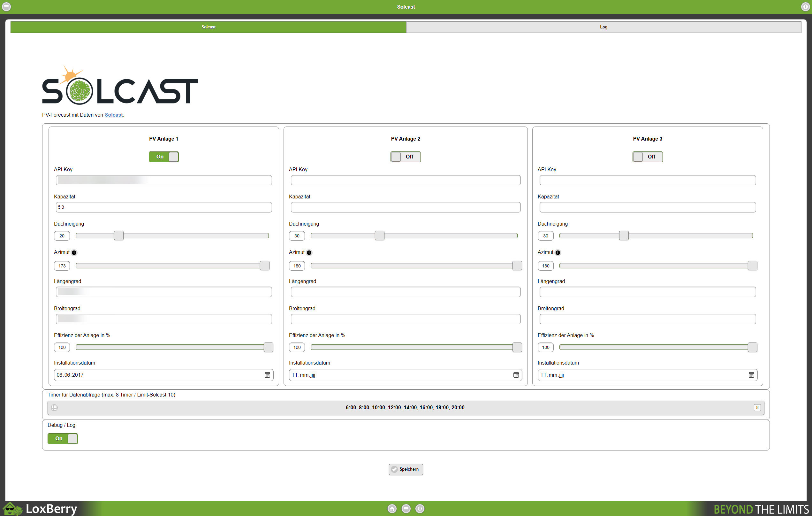Click the Azimut value box of PV Anlage 3
This screenshot has height=516, width=812.
pos(546,266)
